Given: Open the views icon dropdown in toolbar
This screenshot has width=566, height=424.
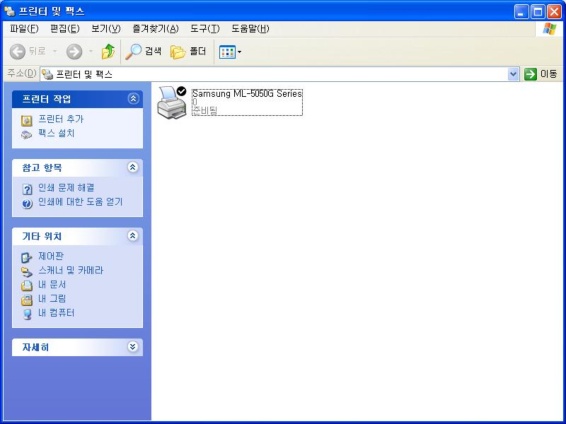Looking at the screenshot, I should click(230, 52).
